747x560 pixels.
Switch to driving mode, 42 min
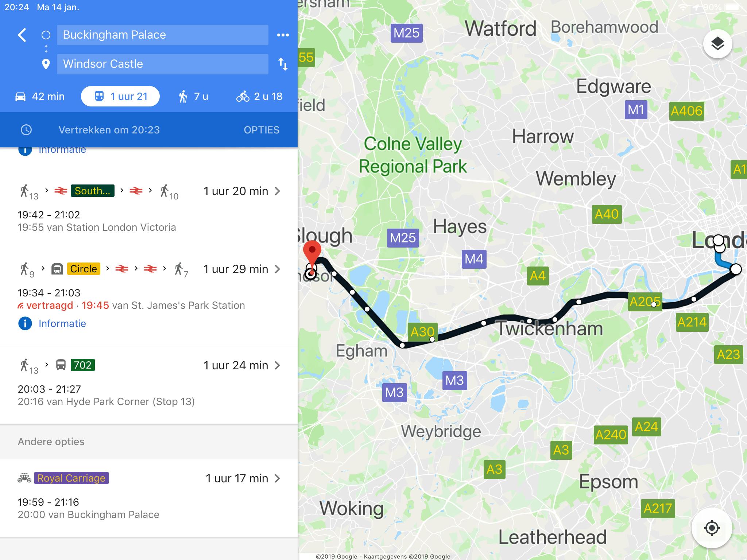40,97
